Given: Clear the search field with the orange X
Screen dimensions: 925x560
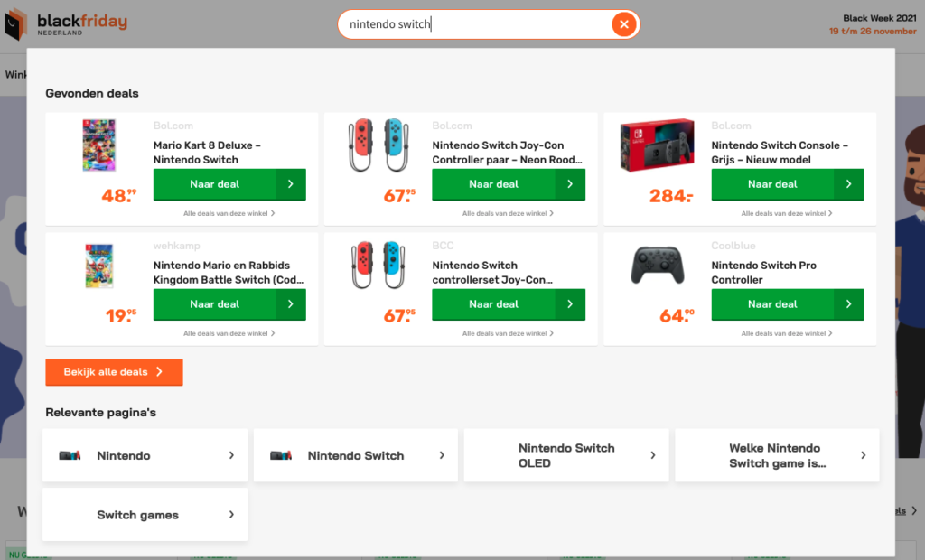Looking at the screenshot, I should coord(623,24).
